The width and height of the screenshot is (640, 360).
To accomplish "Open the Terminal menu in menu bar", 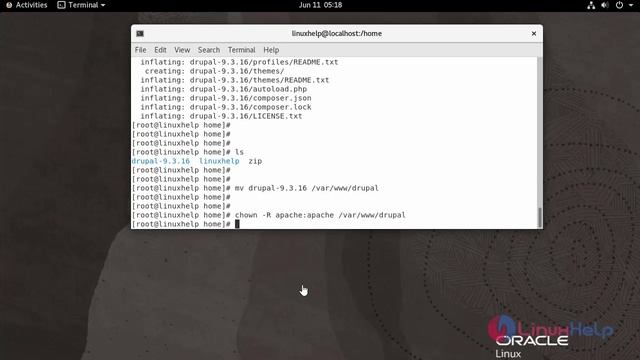I will (241, 50).
